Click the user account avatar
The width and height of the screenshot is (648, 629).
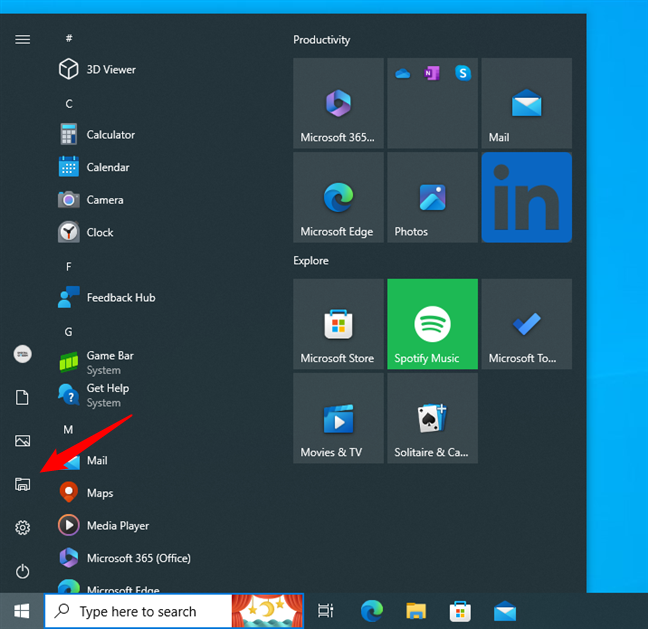(x=22, y=354)
